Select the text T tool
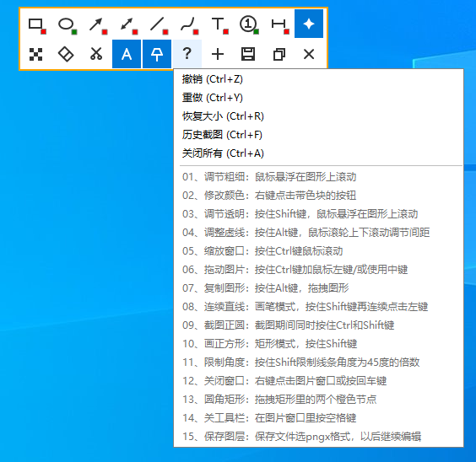The width and height of the screenshot is (476, 462). tap(218, 24)
